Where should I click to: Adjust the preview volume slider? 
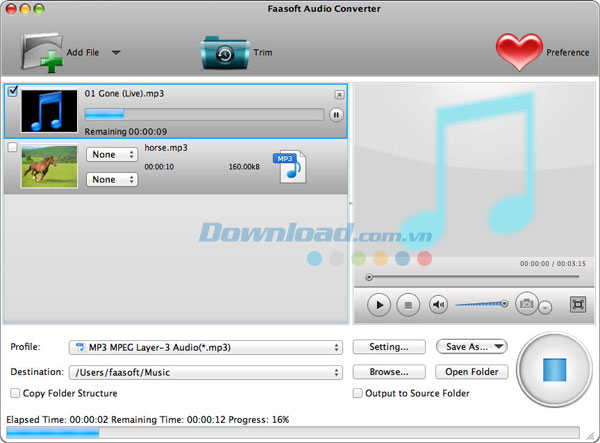pos(482,304)
